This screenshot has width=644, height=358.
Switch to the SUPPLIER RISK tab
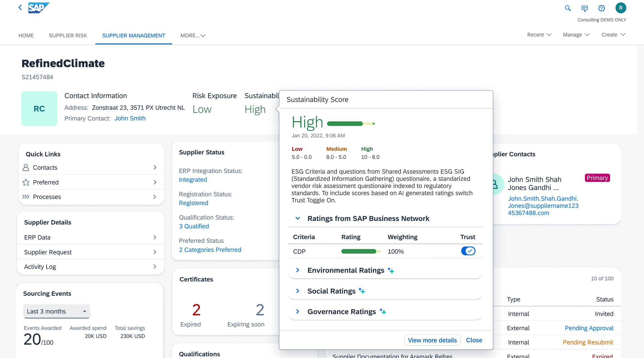68,36
